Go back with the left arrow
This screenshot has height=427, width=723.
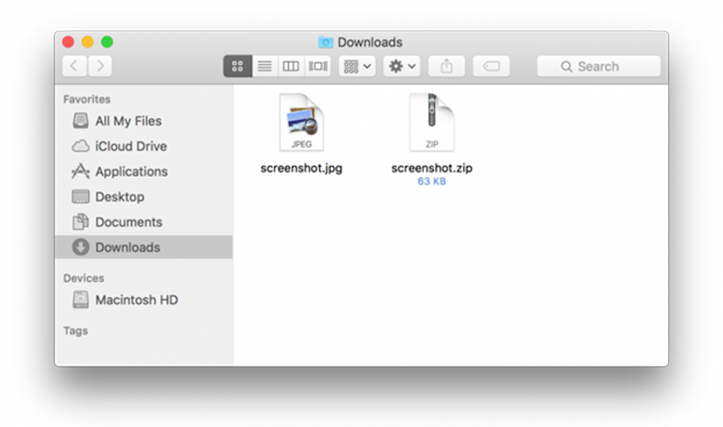[x=74, y=66]
